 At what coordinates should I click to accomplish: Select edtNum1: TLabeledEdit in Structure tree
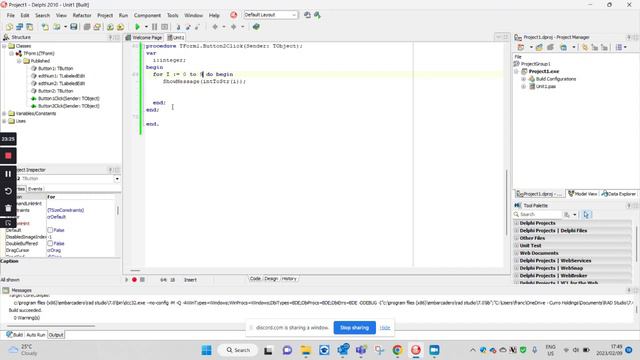[61, 76]
